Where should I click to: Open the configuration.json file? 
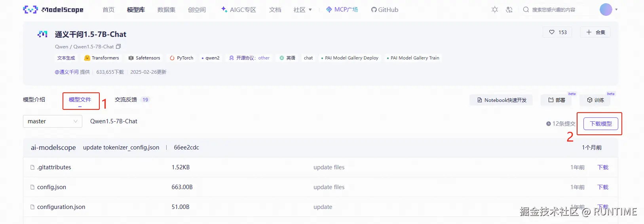(61, 207)
